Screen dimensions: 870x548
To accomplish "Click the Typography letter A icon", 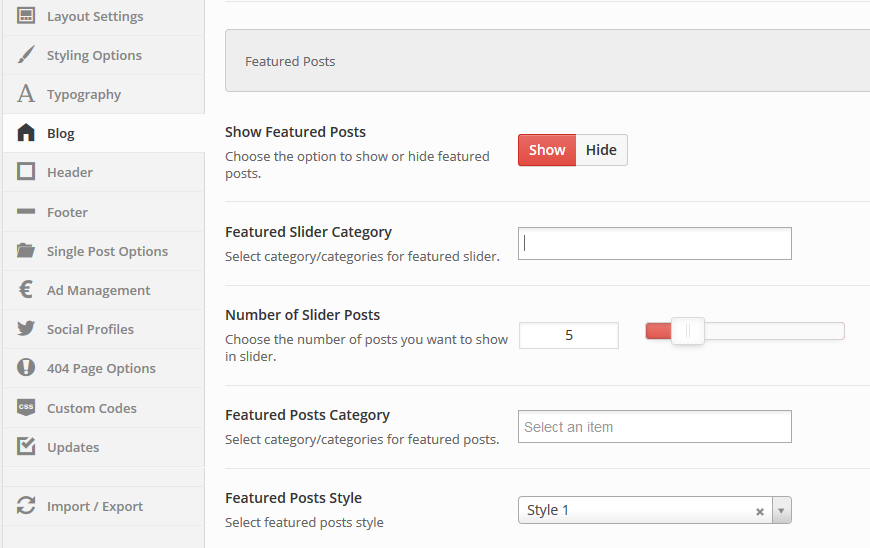I will click(x=27, y=94).
